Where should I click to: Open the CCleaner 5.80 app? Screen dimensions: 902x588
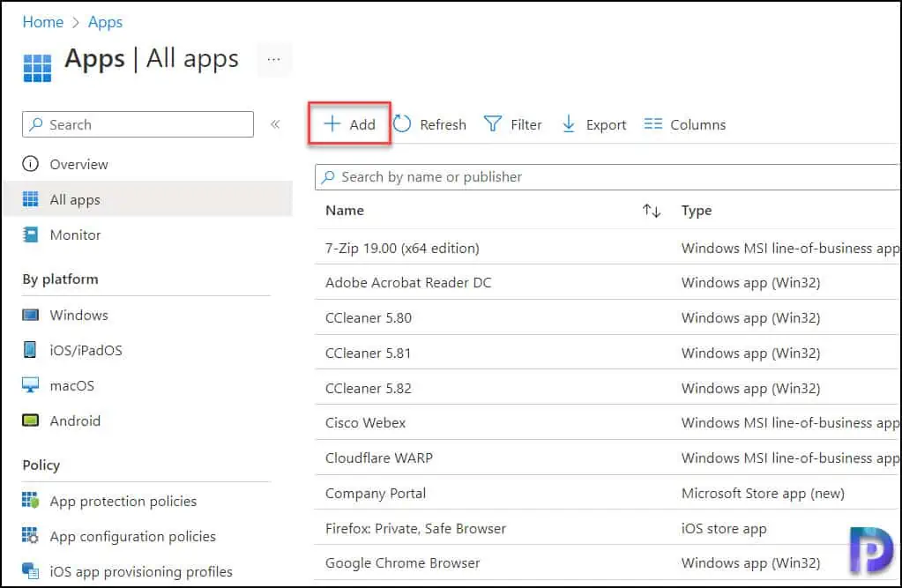[369, 317]
